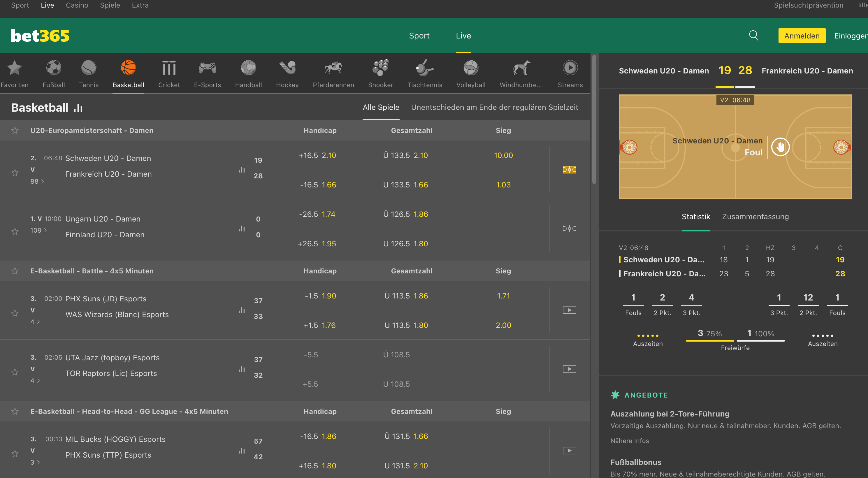The image size is (868, 478).
Task: Expand the 109 markets for Ungarn match
Action: coord(38,231)
